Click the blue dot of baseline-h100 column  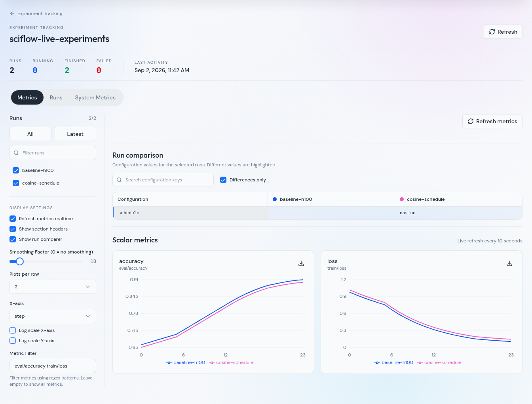[x=275, y=199]
